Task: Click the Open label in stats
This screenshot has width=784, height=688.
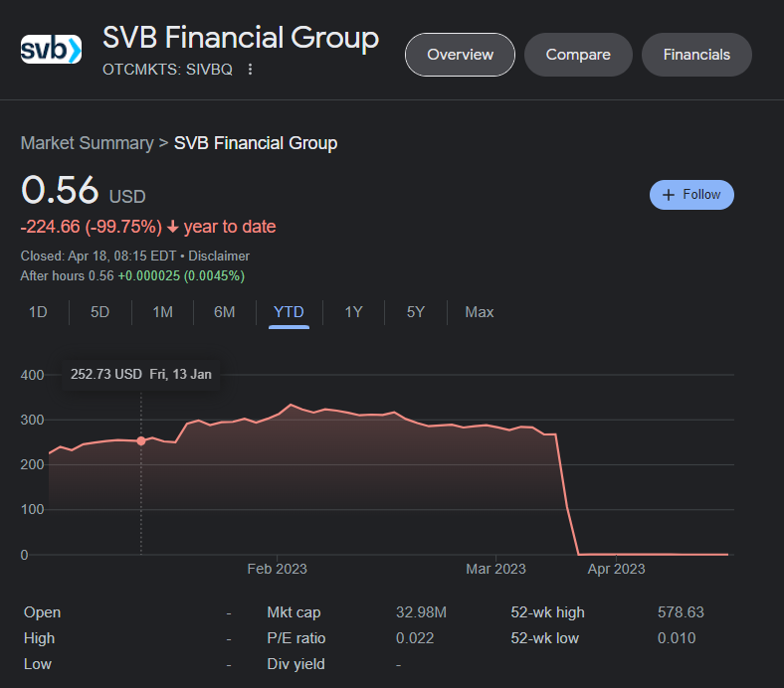Action: click(42, 612)
